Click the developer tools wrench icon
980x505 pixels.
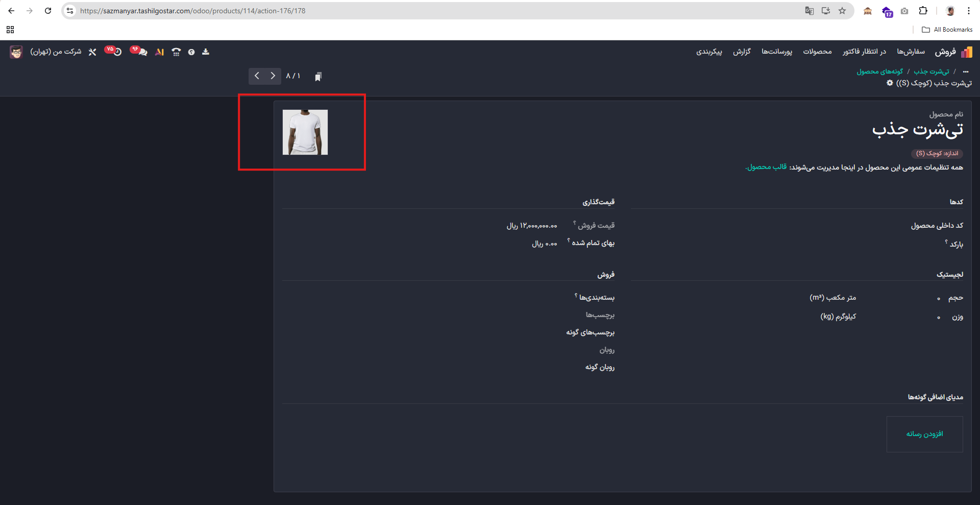[x=92, y=52]
